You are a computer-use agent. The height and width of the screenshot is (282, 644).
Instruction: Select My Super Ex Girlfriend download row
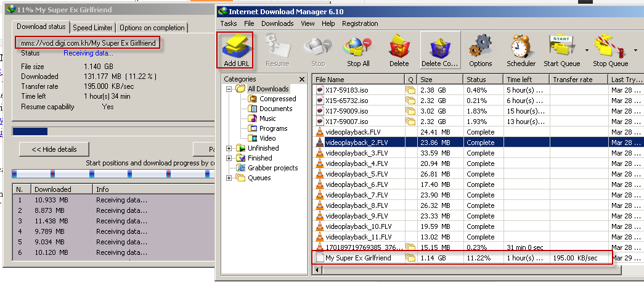click(x=478, y=258)
